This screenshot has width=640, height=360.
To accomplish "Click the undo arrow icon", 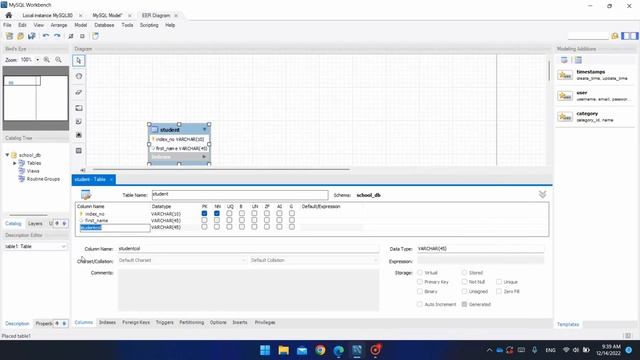I will tap(46, 36).
